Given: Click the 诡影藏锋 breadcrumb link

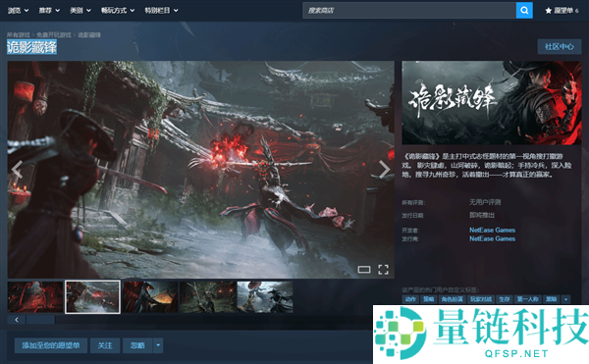Looking at the screenshot, I should coord(89,35).
